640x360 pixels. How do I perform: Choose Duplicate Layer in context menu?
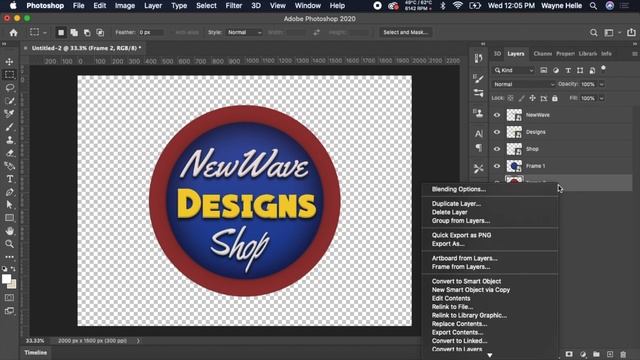pyautogui.click(x=456, y=204)
